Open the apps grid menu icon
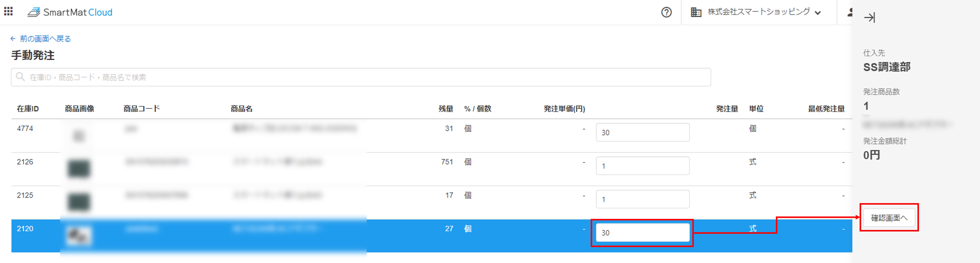Screen dimensions: 980x263 [x=8, y=11]
